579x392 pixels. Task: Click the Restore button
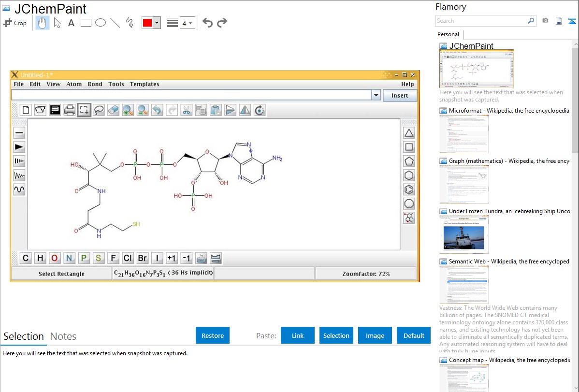[x=213, y=335]
